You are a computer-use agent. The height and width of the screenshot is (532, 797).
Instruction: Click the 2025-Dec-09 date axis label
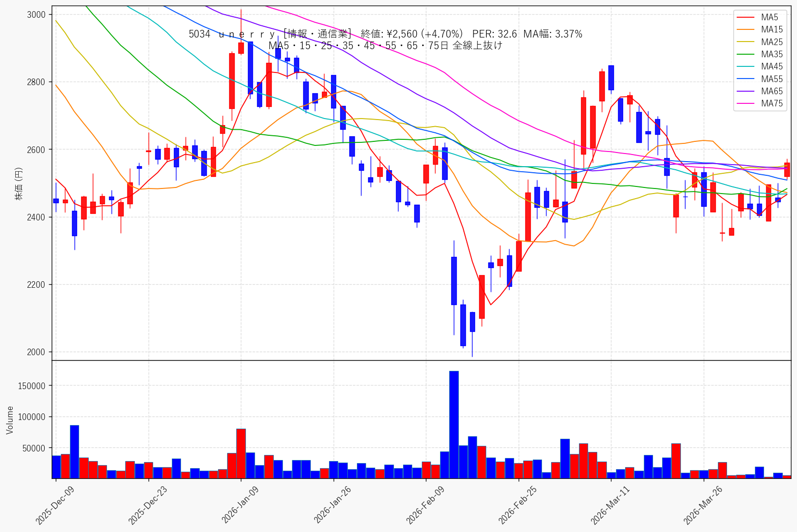click(x=55, y=505)
